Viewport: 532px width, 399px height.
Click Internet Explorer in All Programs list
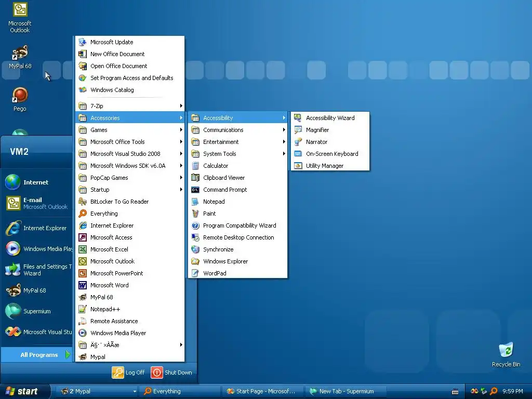(x=129, y=225)
